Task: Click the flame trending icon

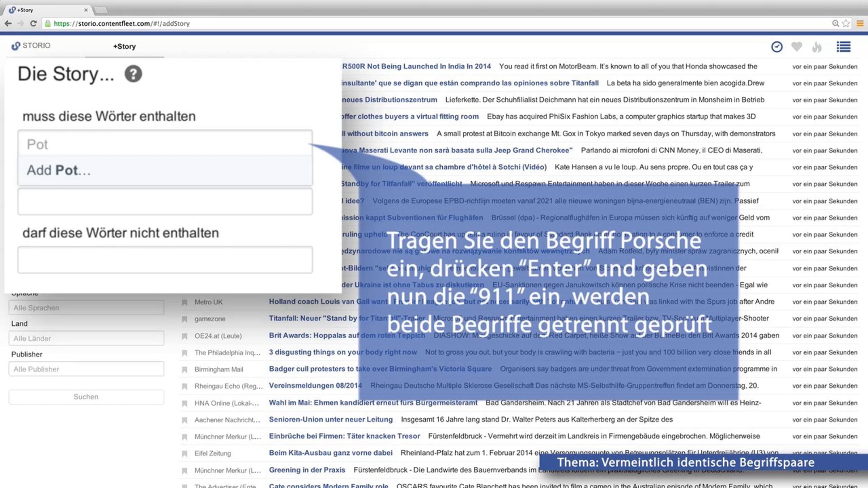Action: point(817,47)
